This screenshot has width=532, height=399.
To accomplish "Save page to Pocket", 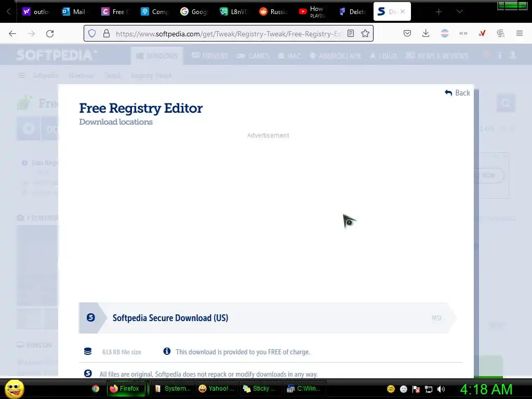I will 407,33.
